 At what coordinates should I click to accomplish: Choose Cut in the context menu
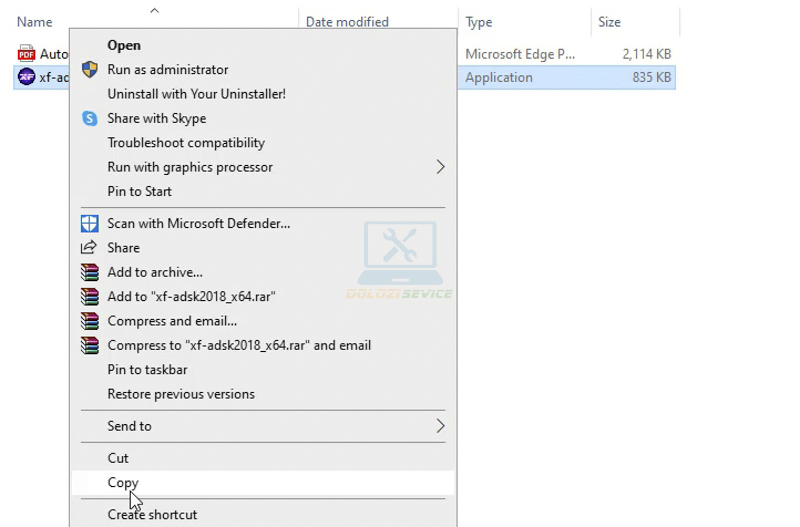(118, 458)
